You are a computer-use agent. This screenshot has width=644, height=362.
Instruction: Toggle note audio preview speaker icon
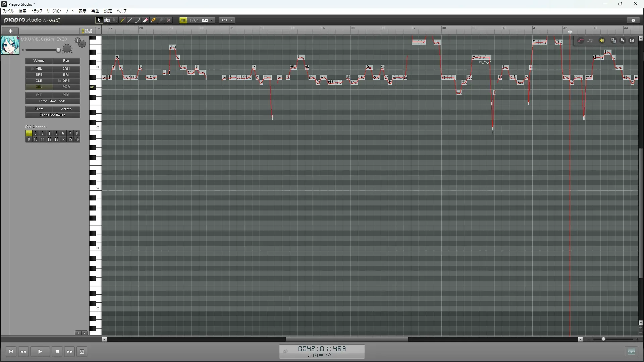coord(602,41)
